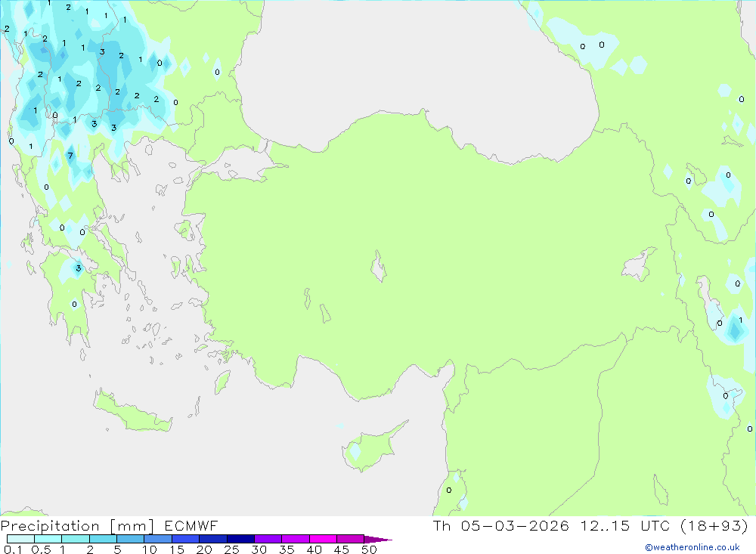Viewport: 756px width, 554px height.
Task: Select the 35–40 mm legend color swatch
Action: pyautogui.click(x=295, y=539)
